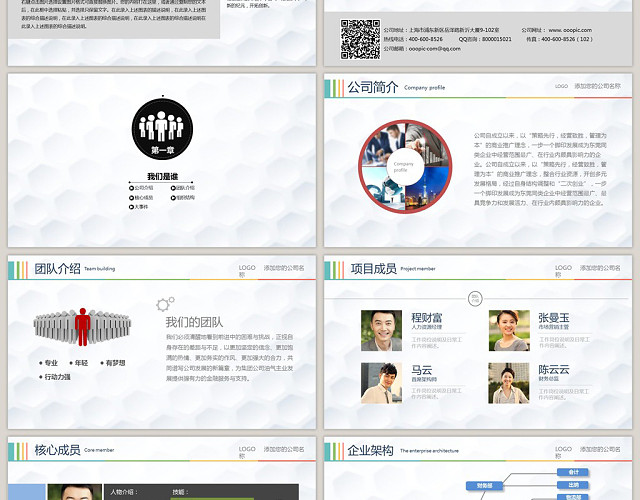Click the gear icon above 我们的团队

(165, 304)
